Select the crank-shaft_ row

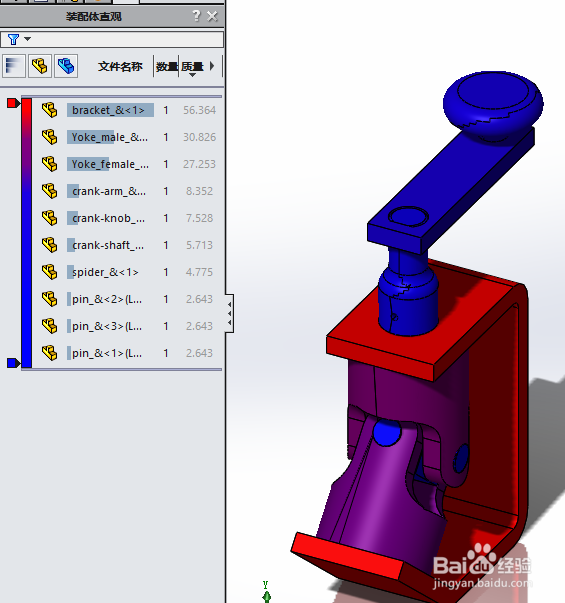pyautogui.click(x=127, y=245)
